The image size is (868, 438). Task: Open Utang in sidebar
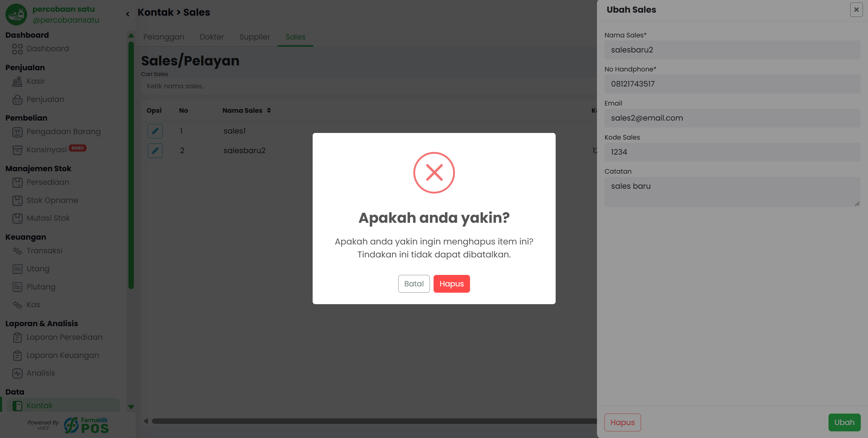click(x=31, y=269)
